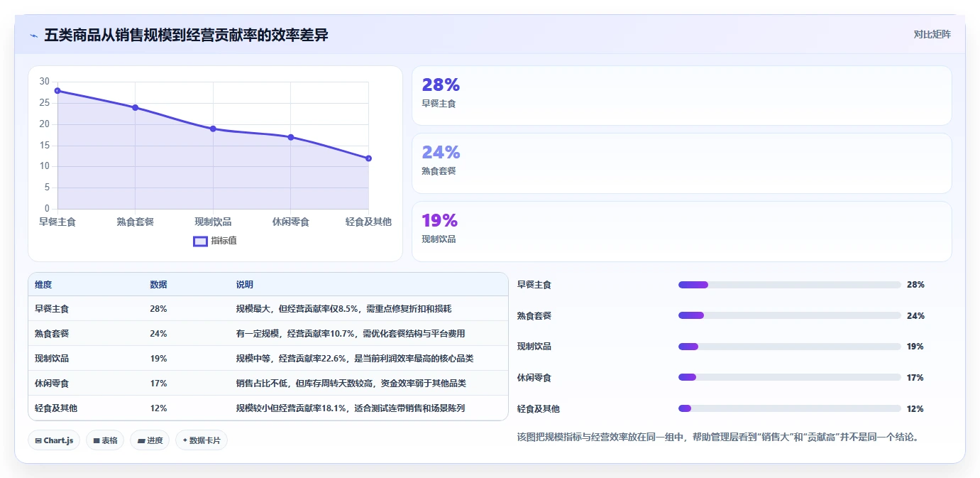980x478 pixels.
Task: Click the 24% value in the table
Action: 158,334
